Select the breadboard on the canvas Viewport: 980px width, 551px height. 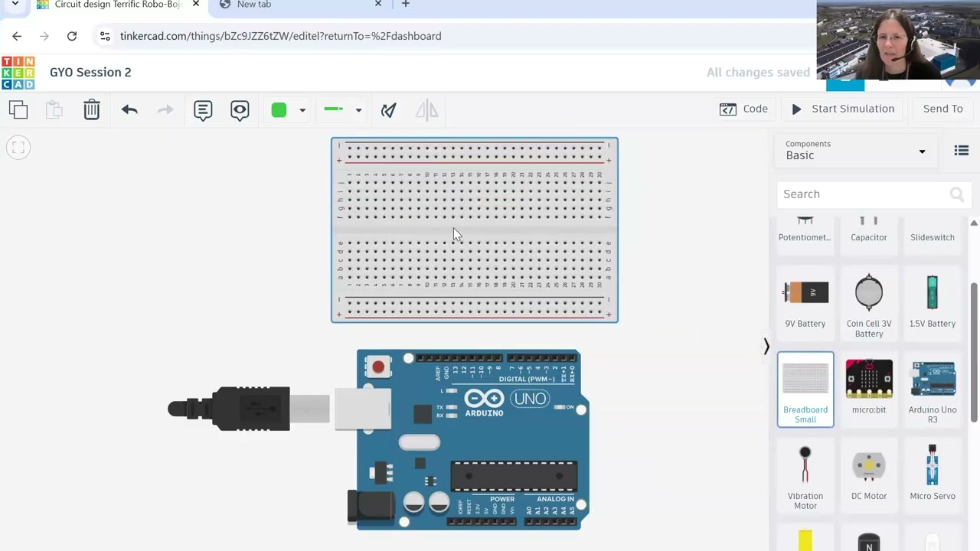(x=475, y=230)
